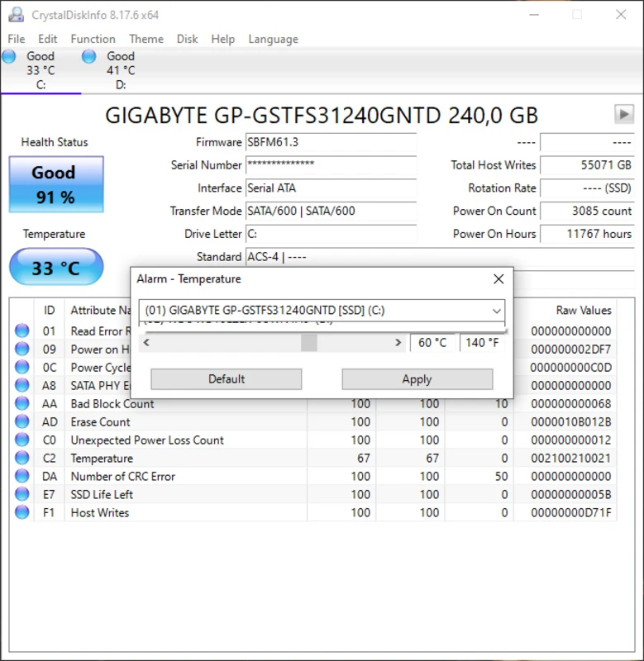
Task: Select the Unexpected Power Loss Count row name
Action: click(147, 440)
